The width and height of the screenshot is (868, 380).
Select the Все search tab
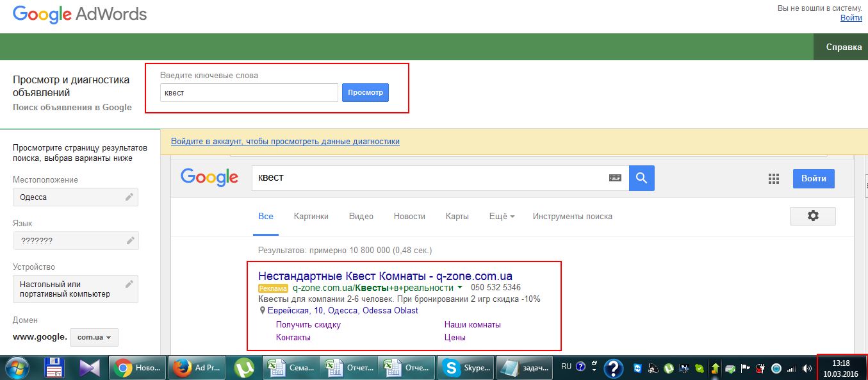pyautogui.click(x=266, y=216)
